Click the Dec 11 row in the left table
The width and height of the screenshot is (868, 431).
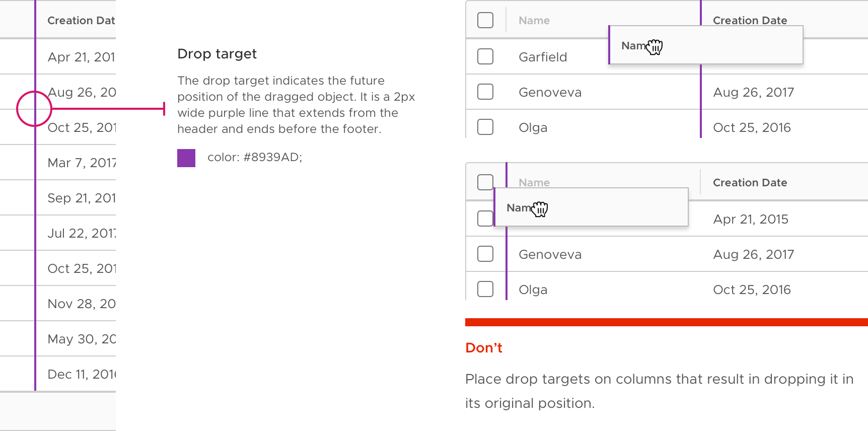pos(58,374)
